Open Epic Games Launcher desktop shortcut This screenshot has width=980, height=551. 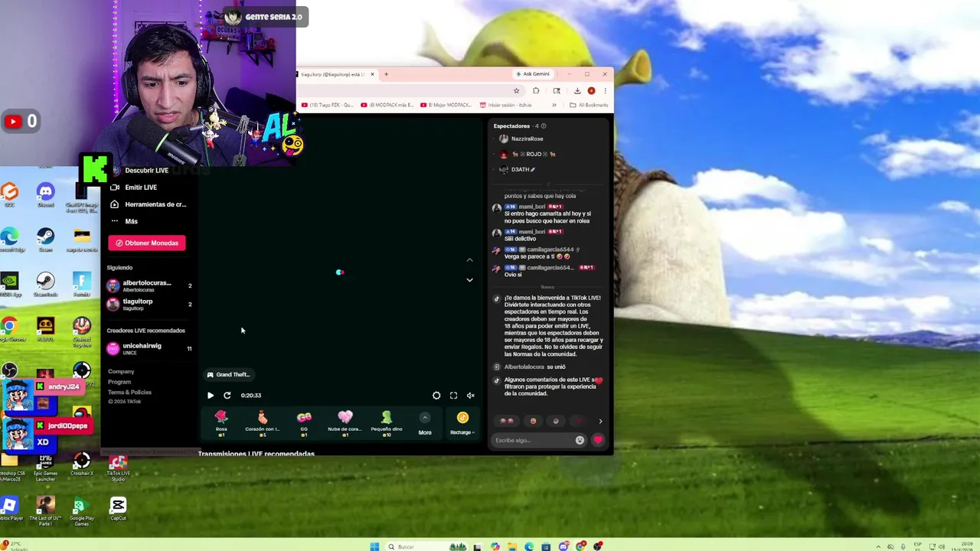pyautogui.click(x=45, y=467)
